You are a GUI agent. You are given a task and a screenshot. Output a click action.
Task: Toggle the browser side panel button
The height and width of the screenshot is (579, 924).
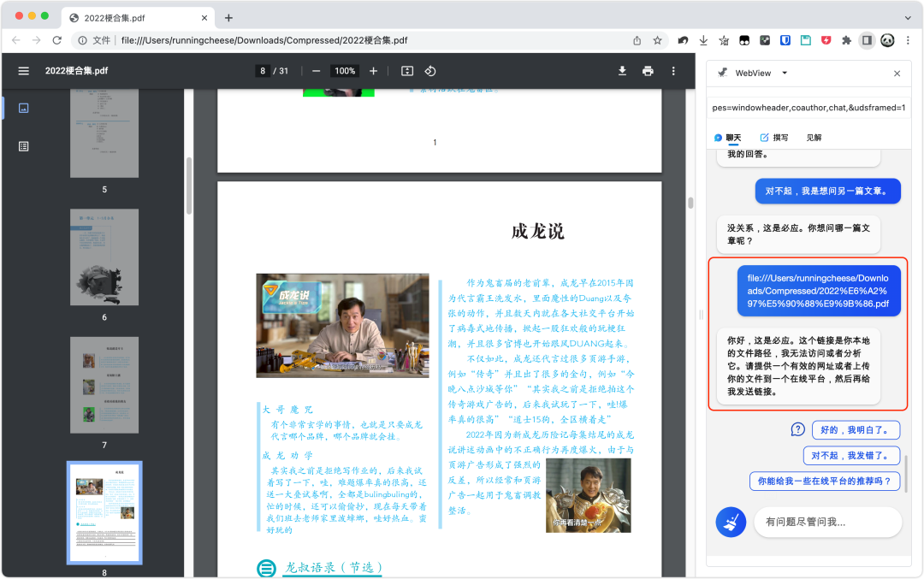click(867, 40)
